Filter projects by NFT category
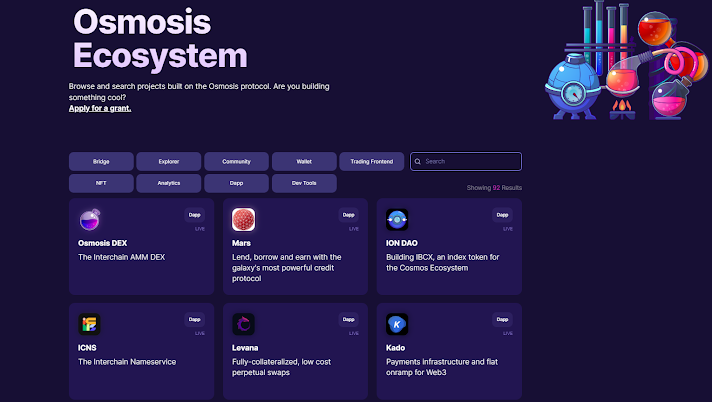The width and height of the screenshot is (712, 402). point(101,184)
